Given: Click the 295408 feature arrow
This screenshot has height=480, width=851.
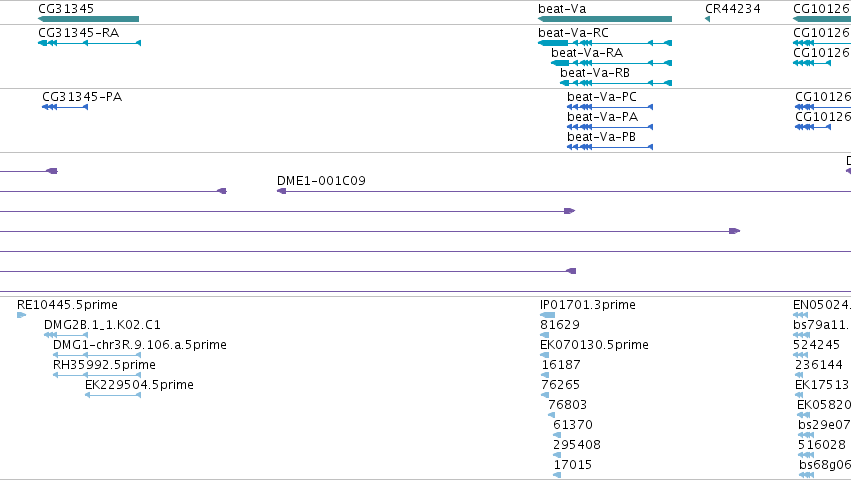Looking at the screenshot, I should tap(557, 455).
